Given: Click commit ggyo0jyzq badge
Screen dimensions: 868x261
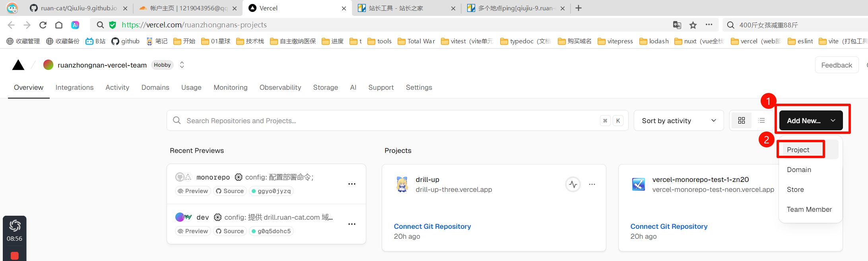Looking at the screenshot, I should pos(271,191).
